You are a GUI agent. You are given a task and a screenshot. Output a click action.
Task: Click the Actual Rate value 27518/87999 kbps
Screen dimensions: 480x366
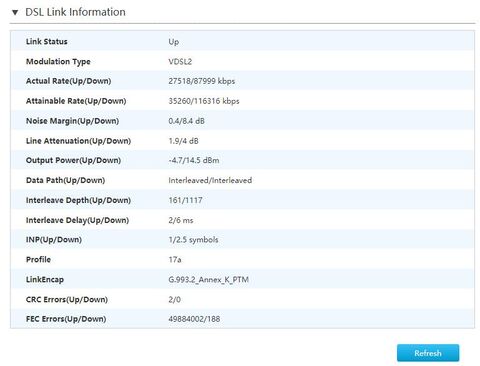coord(202,81)
